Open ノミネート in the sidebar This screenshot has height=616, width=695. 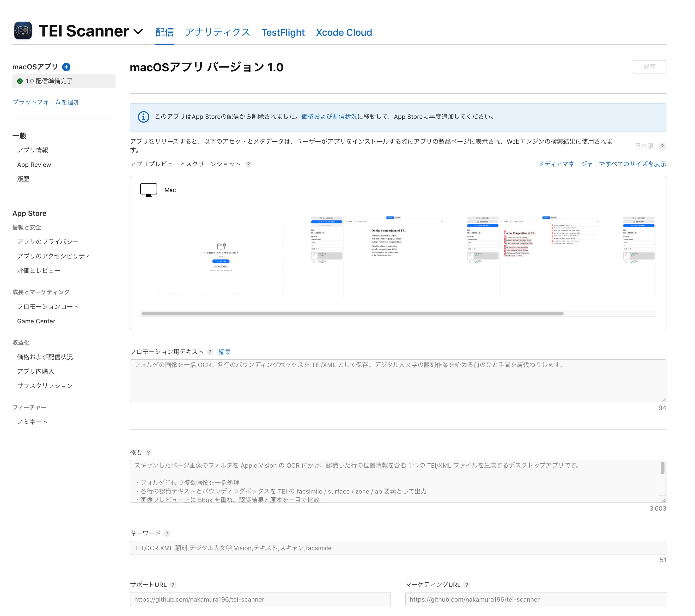click(x=32, y=422)
